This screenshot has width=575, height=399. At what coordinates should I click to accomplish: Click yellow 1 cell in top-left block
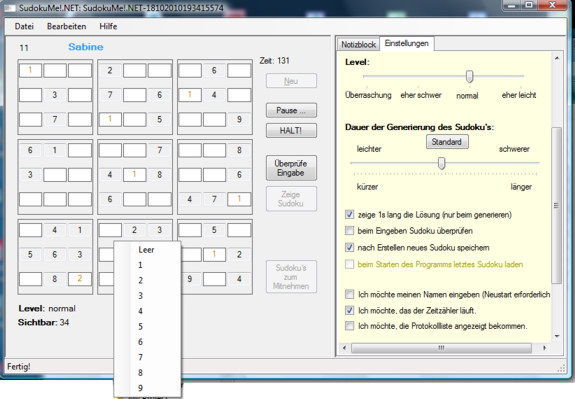click(x=30, y=70)
